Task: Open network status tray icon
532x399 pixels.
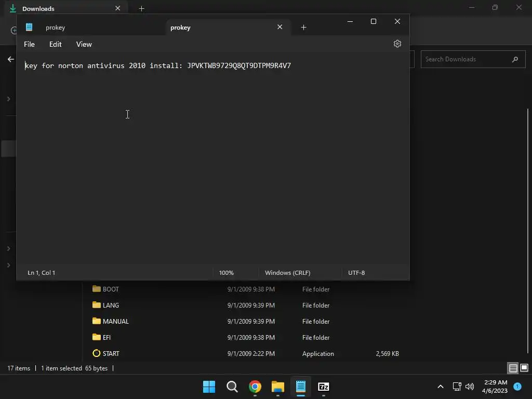Action: point(457,387)
